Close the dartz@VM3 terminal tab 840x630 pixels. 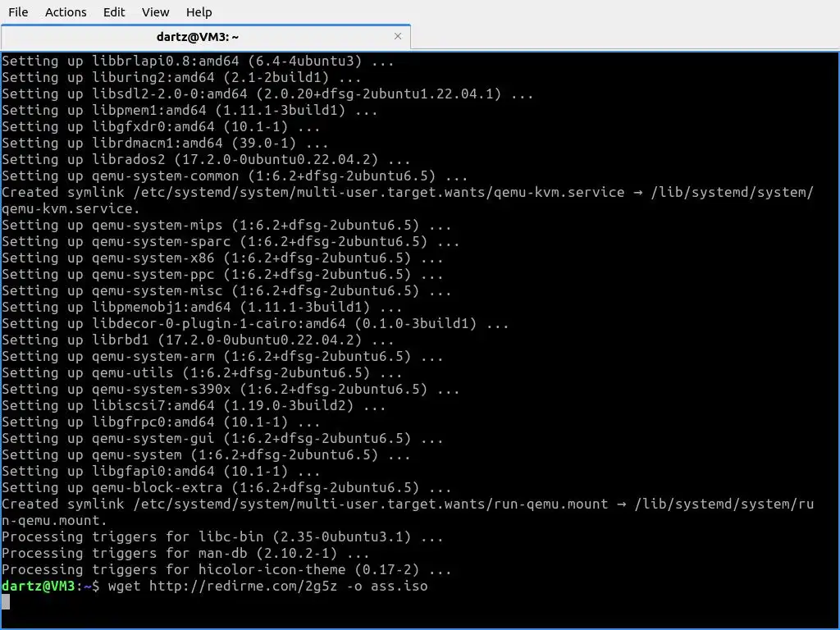click(x=398, y=36)
